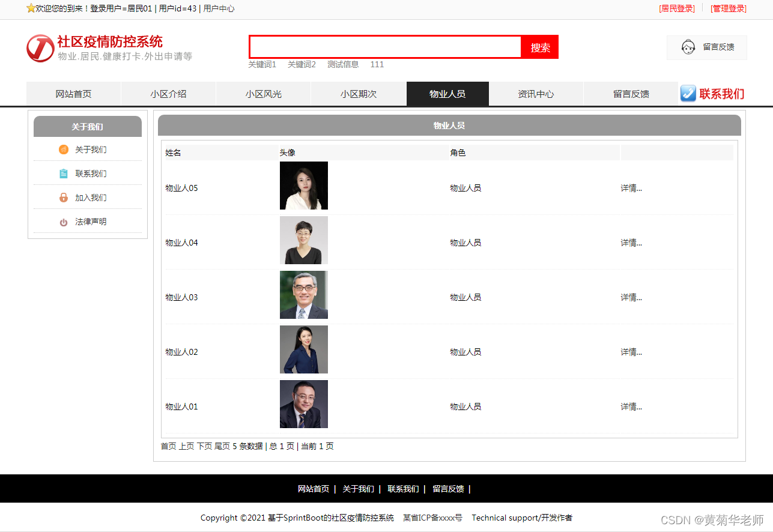Click the avatar photo of 物业人01
The image size is (773, 532).
(304, 404)
